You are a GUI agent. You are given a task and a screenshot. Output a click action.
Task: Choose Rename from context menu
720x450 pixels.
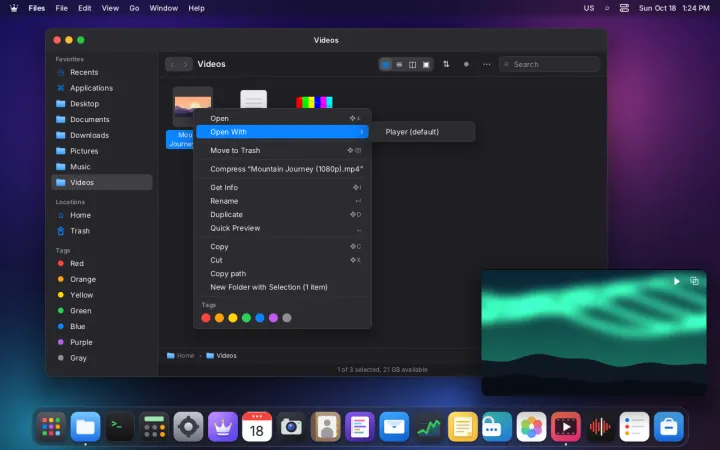pos(282,201)
